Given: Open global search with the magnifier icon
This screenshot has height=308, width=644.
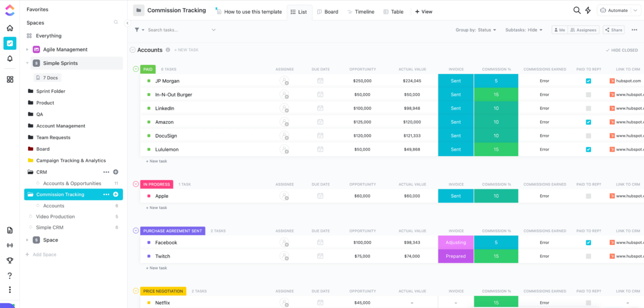Looking at the screenshot, I should pos(577,10).
